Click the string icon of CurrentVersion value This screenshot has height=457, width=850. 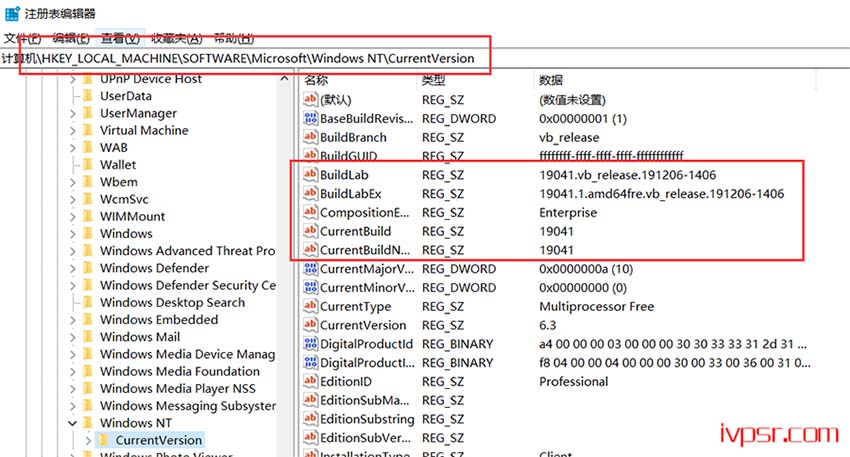[x=310, y=325]
